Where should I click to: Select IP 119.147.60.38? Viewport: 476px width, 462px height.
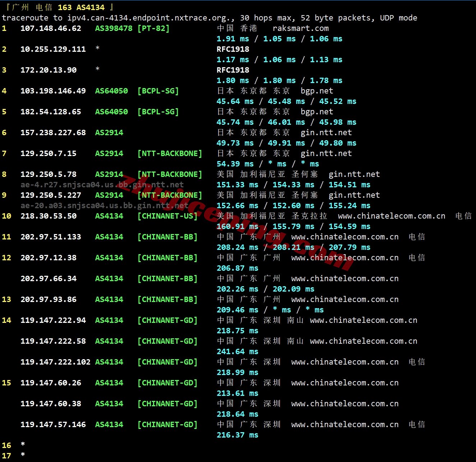pyautogui.click(x=51, y=404)
